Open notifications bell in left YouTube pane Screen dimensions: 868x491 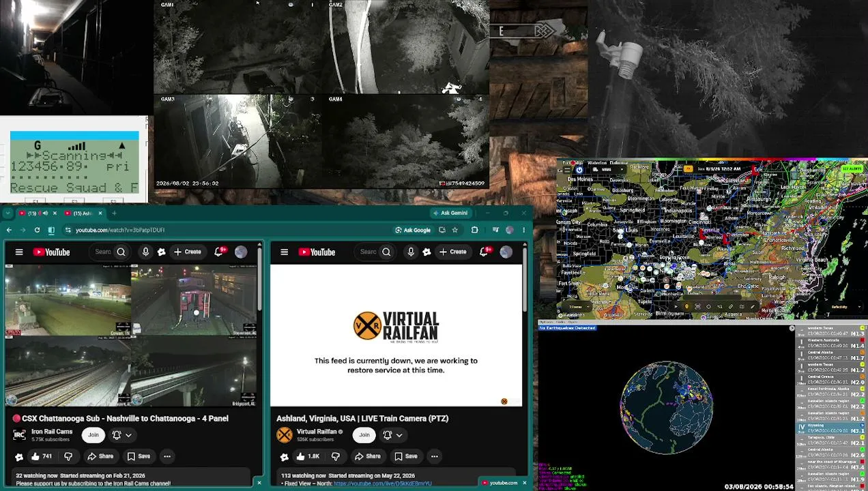(219, 252)
